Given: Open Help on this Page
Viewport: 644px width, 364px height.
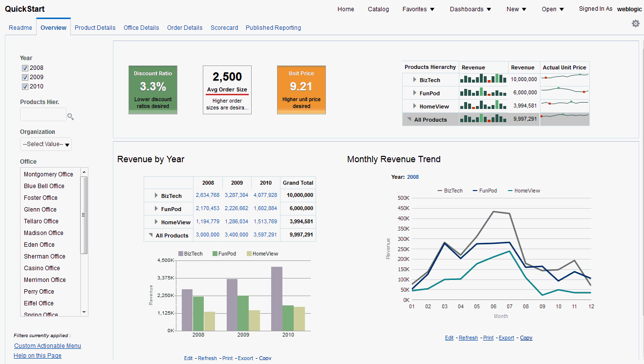Looking at the screenshot, I should (x=37, y=355).
